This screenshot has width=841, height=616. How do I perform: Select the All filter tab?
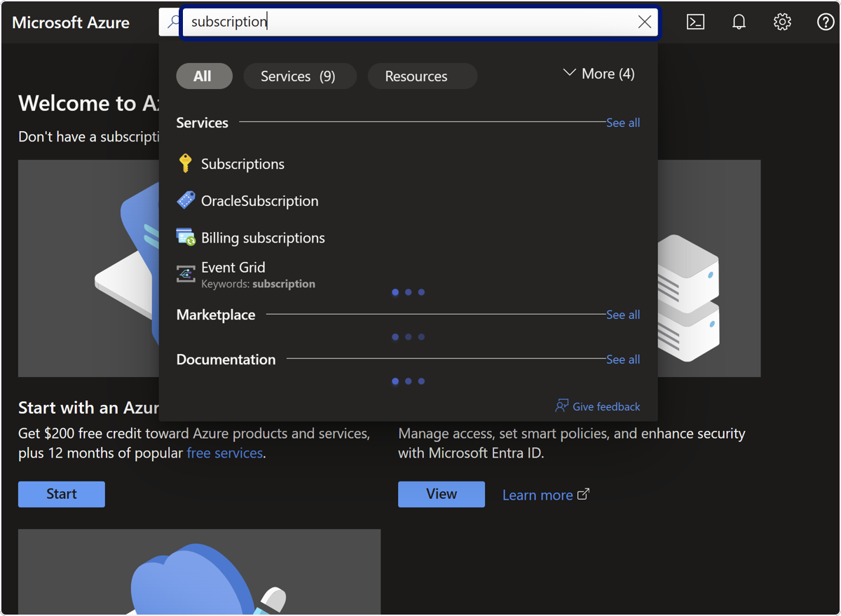[204, 76]
